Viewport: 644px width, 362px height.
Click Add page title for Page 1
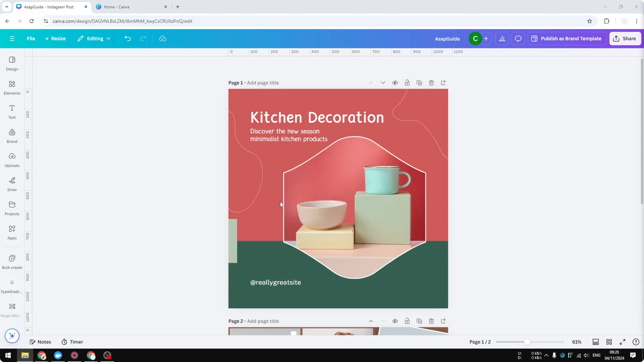tap(262, 82)
